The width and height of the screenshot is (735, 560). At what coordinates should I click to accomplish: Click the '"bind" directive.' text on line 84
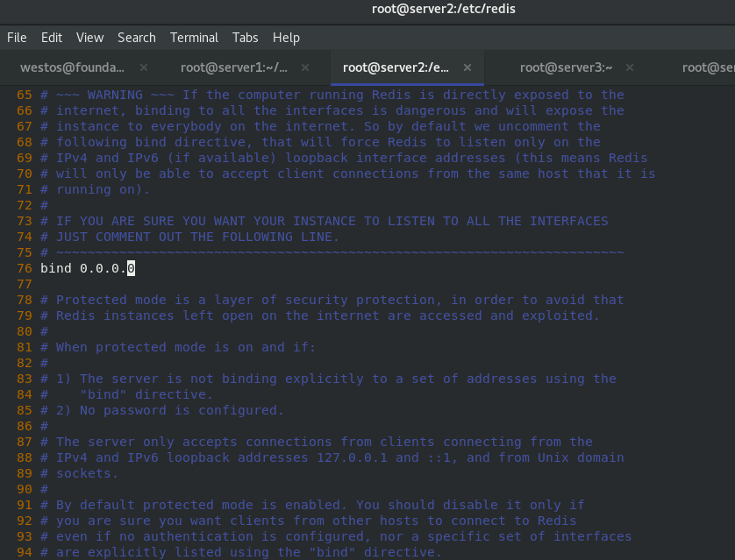(146, 394)
